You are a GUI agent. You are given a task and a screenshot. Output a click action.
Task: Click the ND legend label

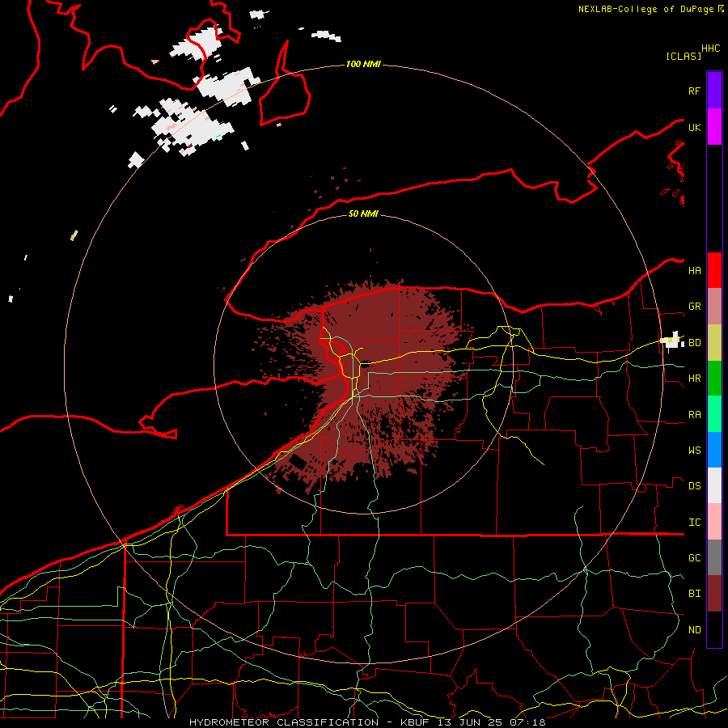coord(695,630)
